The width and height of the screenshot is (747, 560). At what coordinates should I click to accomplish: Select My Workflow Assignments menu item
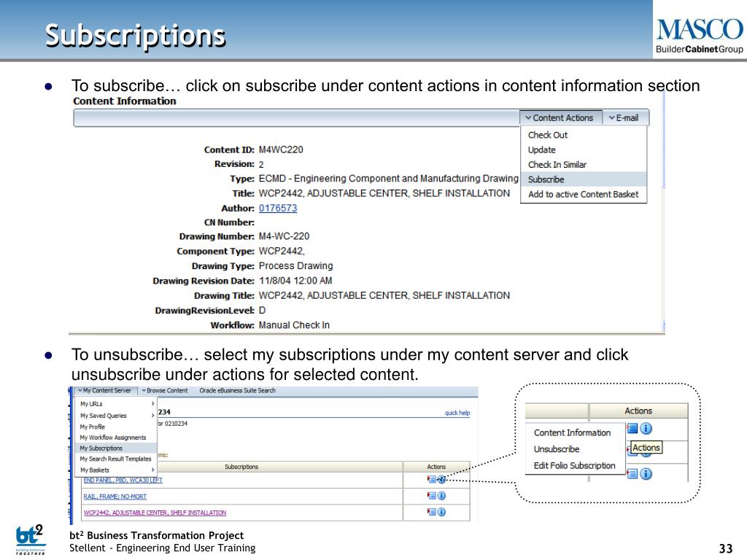pyautogui.click(x=113, y=437)
